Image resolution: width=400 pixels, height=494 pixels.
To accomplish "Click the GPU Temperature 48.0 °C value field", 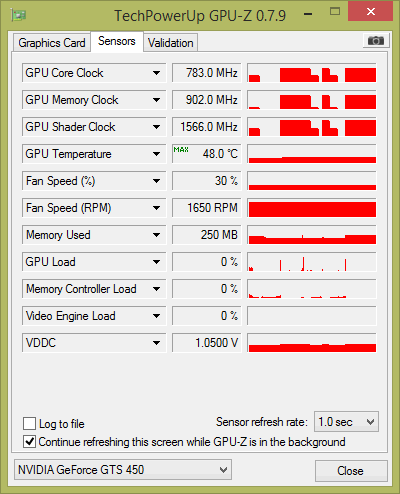I will pos(206,154).
